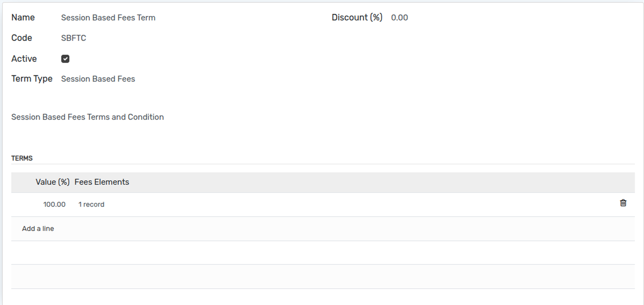Click the Term Type label
The image size is (644, 305).
pos(32,79)
